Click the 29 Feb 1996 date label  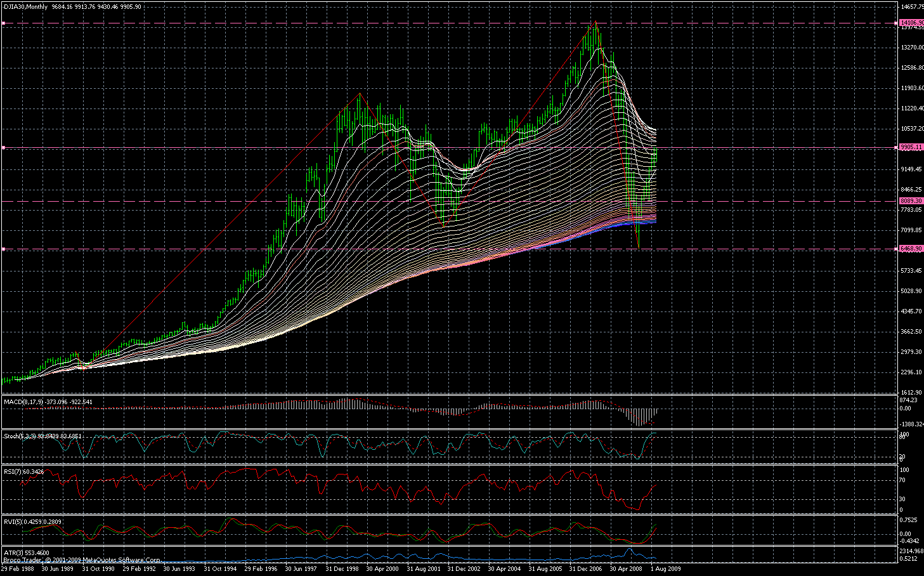coord(261,569)
